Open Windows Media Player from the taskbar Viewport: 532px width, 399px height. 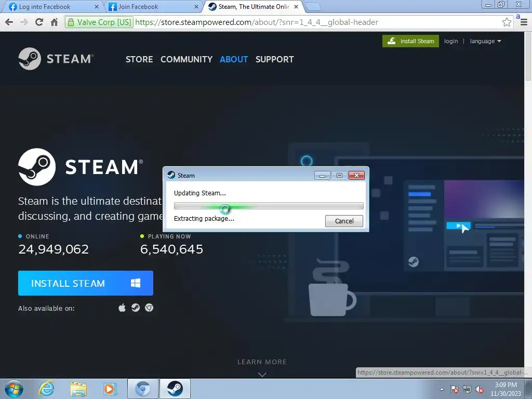(x=110, y=389)
